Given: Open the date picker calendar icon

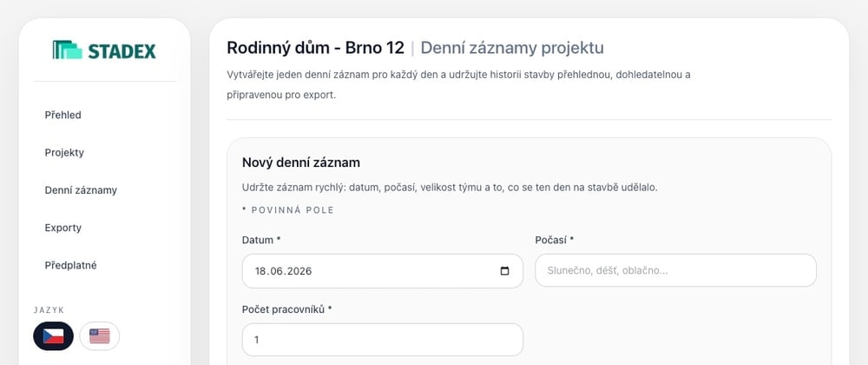Looking at the screenshot, I should [x=504, y=271].
